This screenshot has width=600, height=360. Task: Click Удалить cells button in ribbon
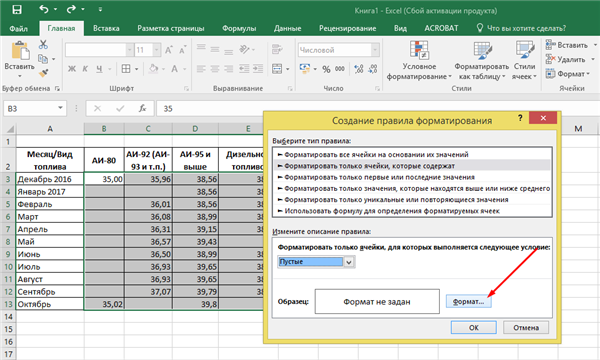coord(565,59)
